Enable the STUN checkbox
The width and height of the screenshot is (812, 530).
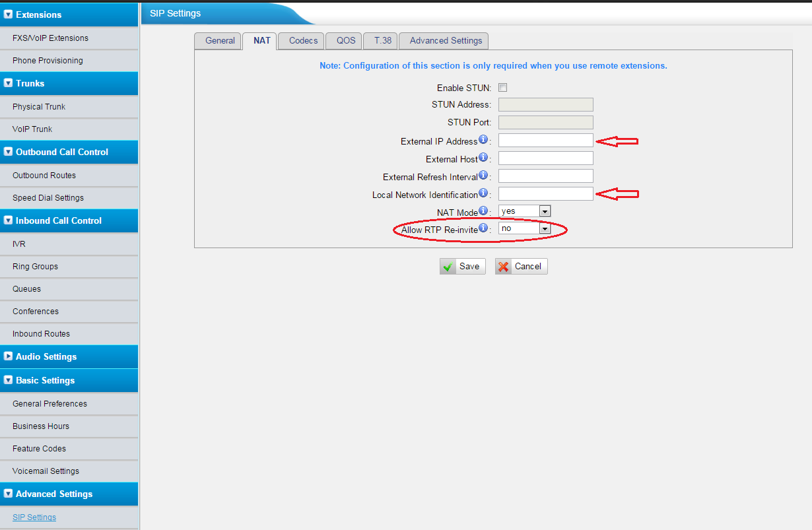(x=502, y=87)
